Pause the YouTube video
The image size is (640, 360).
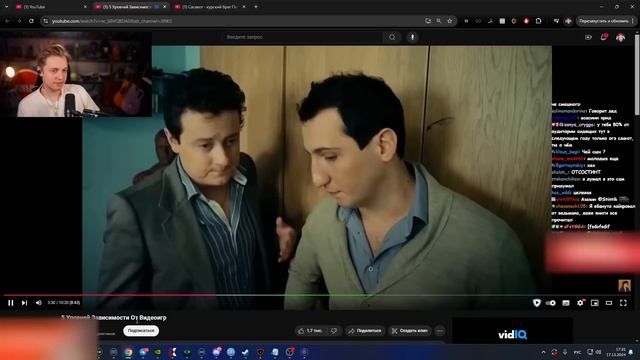point(11,303)
